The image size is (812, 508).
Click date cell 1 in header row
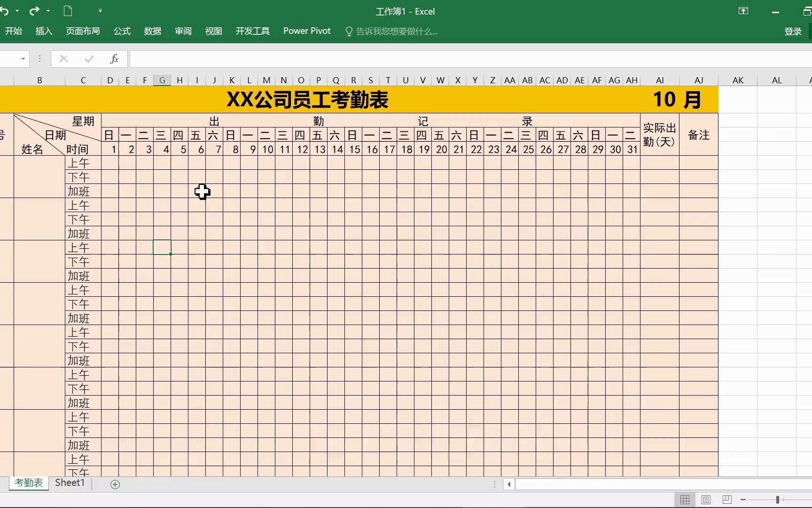click(x=110, y=149)
